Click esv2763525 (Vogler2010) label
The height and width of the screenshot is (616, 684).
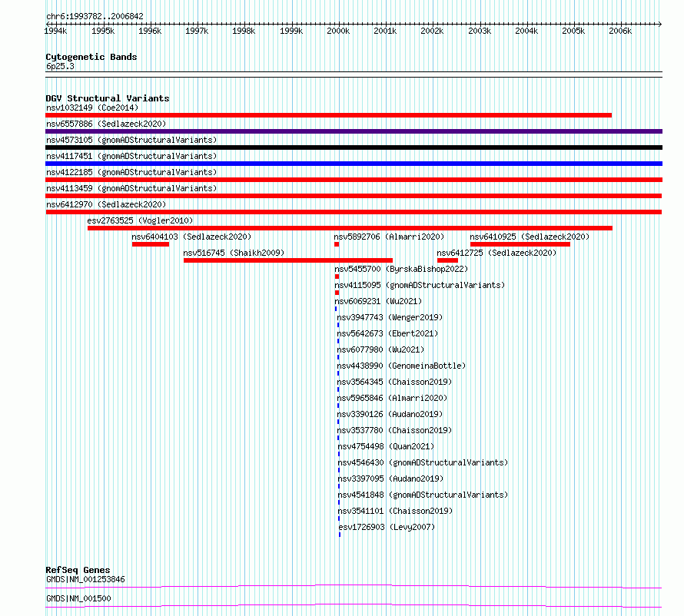[140, 220]
